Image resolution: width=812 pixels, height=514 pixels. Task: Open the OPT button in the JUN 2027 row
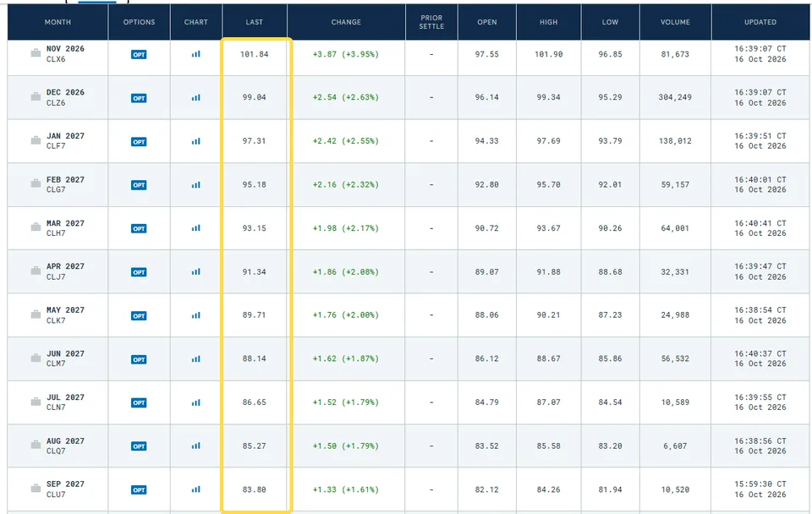(139, 359)
